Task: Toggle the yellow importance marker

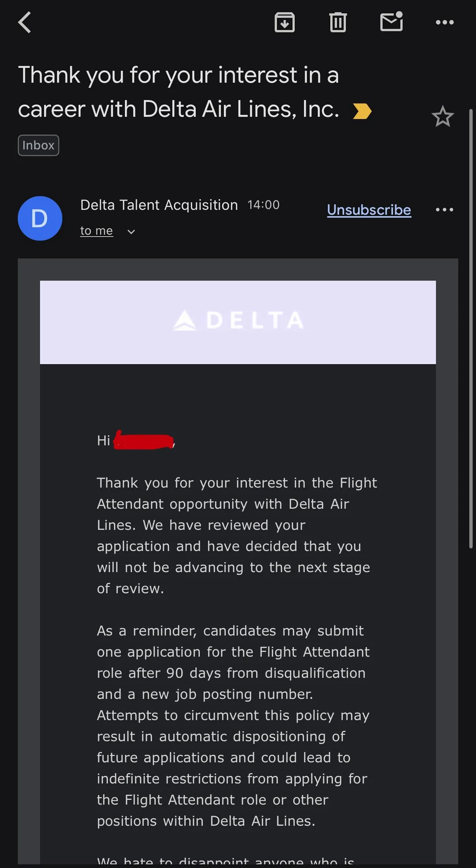Action: (362, 111)
